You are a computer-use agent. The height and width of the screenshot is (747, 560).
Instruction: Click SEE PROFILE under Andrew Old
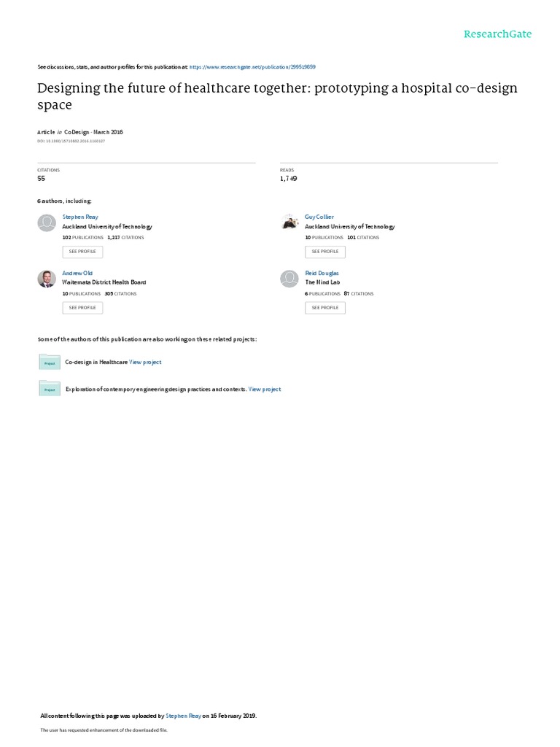click(x=82, y=308)
